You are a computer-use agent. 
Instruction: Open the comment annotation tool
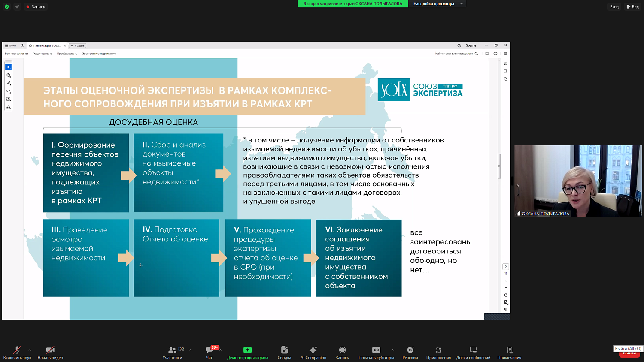(8, 75)
